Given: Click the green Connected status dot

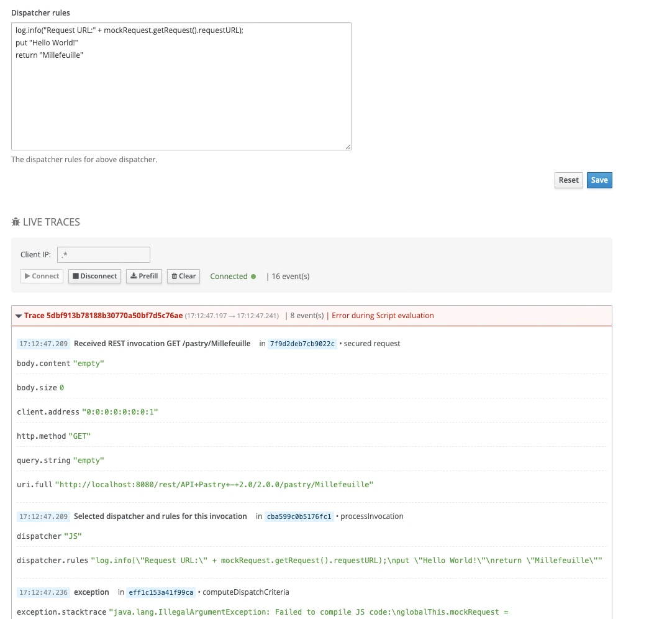Looking at the screenshot, I should coord(253,277).
